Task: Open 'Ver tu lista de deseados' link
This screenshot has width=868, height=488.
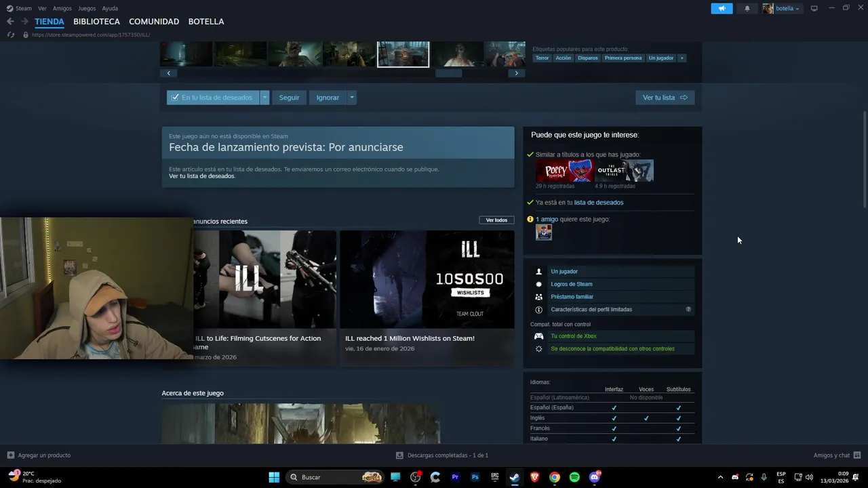Action: pyautogui.click(x=202, y=176)
